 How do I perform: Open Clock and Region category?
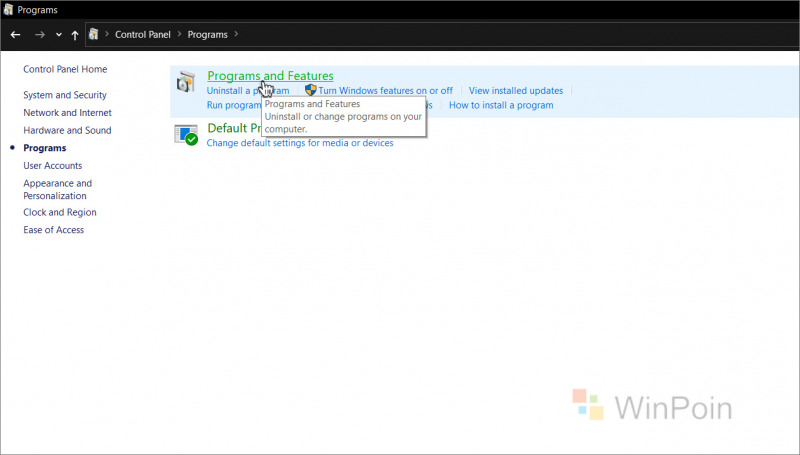click(60, 212)
